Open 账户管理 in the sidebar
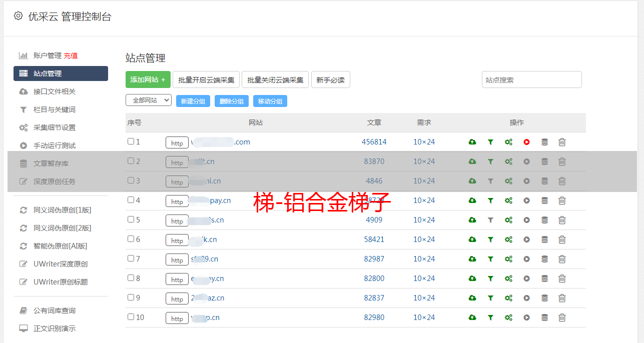 [47, 55]
